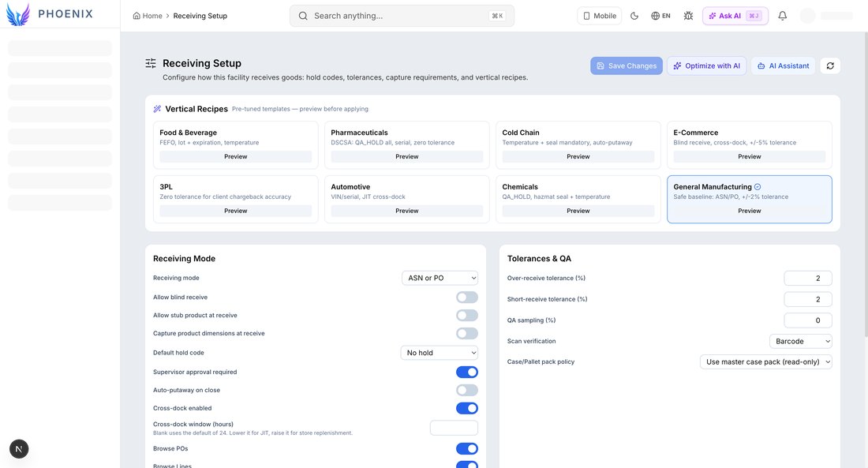Image resolution: width=868 pixels, height=468 pixels.
Task: Turn off Cross-dock enabled switch
Action: [466, 408]
